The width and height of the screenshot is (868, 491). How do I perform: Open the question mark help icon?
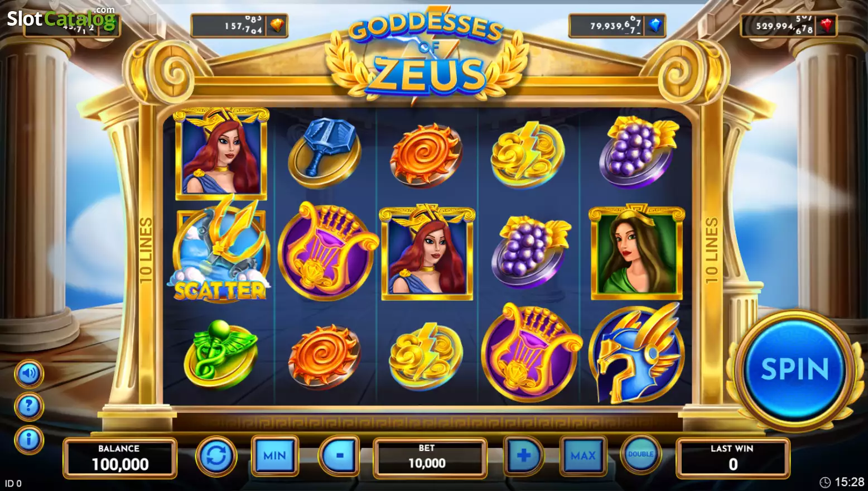coord(28,407)
